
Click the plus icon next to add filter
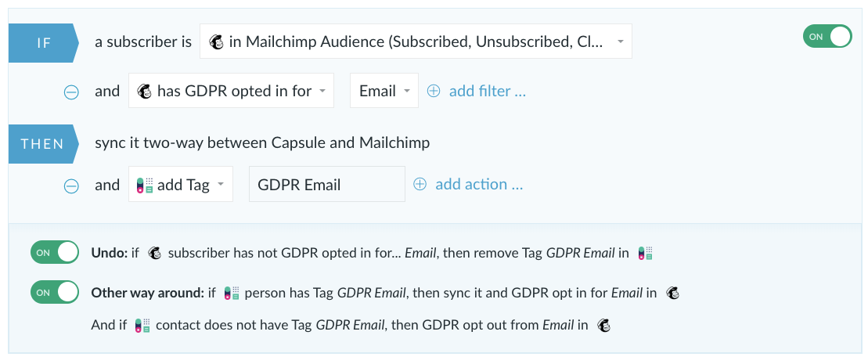tap(434, 91)
